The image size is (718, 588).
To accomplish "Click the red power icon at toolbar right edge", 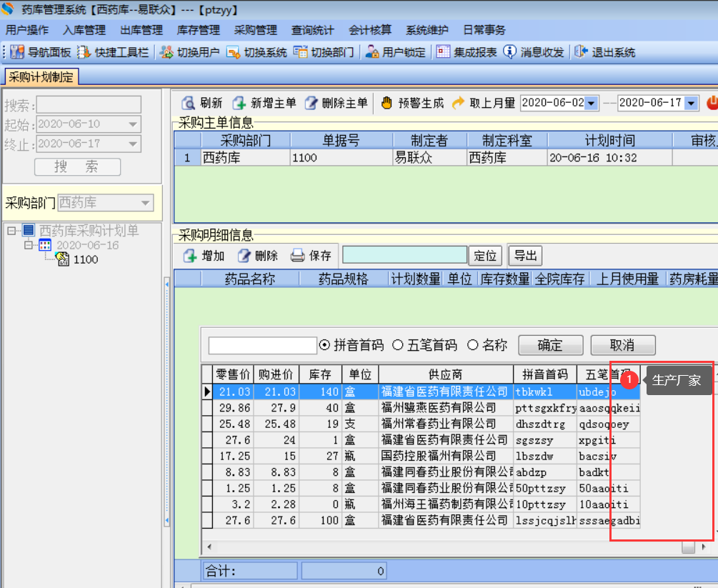I will tap(712, 103).
